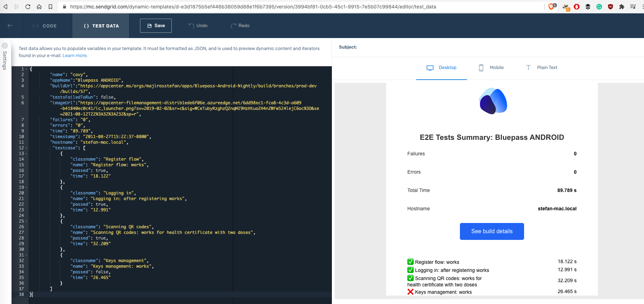Undo the last edit
The width and height of the screenshot is (644, 304).
coord(198,26)
